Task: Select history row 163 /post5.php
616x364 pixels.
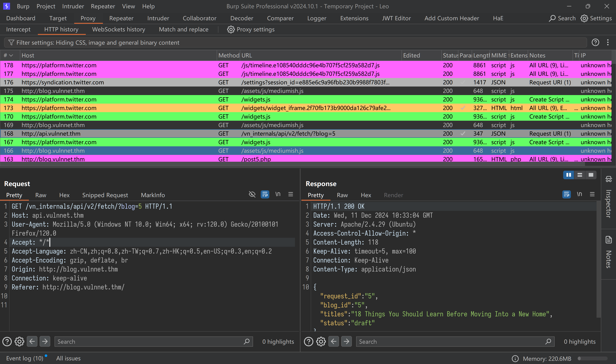Action: tap(306, 159)
